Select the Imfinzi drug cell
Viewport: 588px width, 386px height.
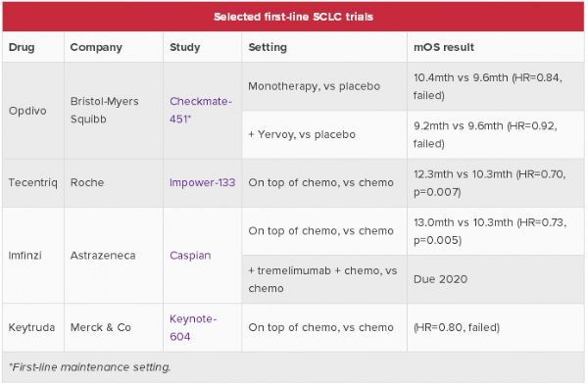coord(33,255)
